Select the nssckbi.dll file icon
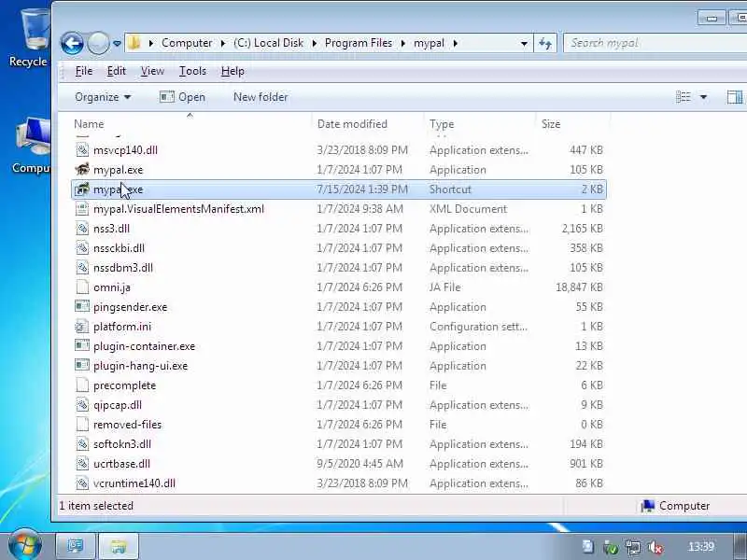 [82, 248]
